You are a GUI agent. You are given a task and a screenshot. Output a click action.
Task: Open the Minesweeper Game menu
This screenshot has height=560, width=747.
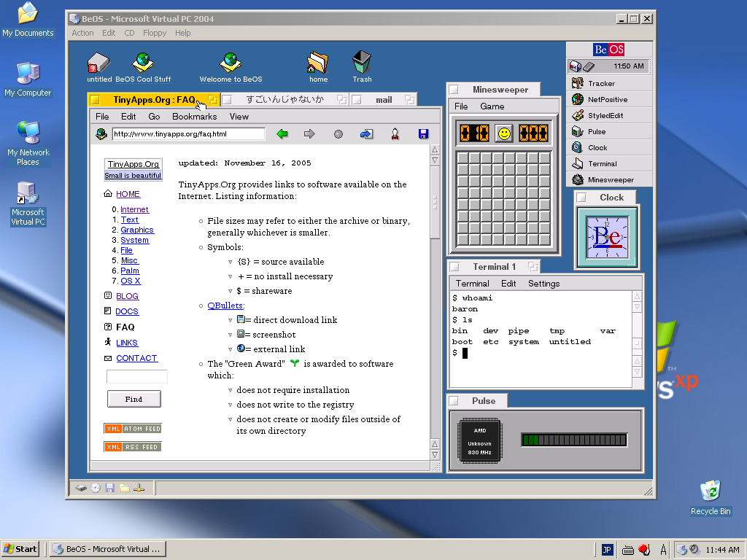tap(492, 106)
